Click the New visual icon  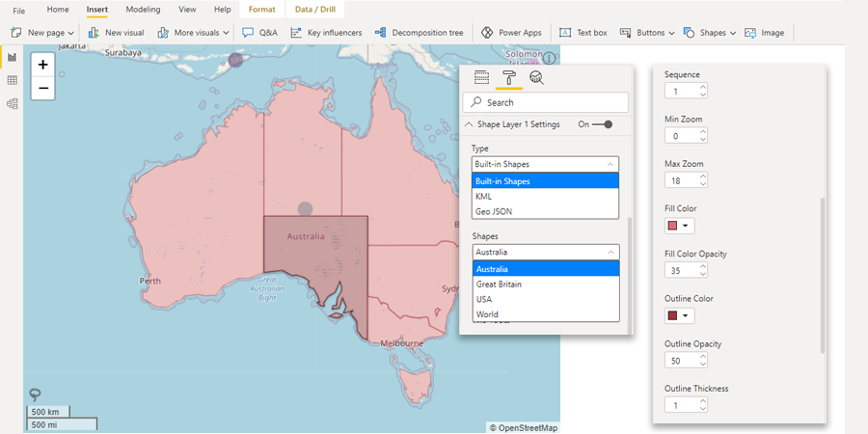[x=95, y=33]
